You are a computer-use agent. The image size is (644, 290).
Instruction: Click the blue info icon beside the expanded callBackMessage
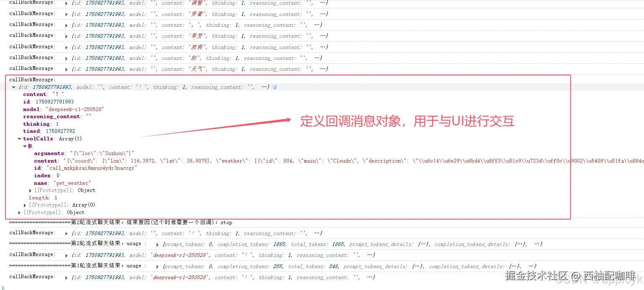(275, 87)
